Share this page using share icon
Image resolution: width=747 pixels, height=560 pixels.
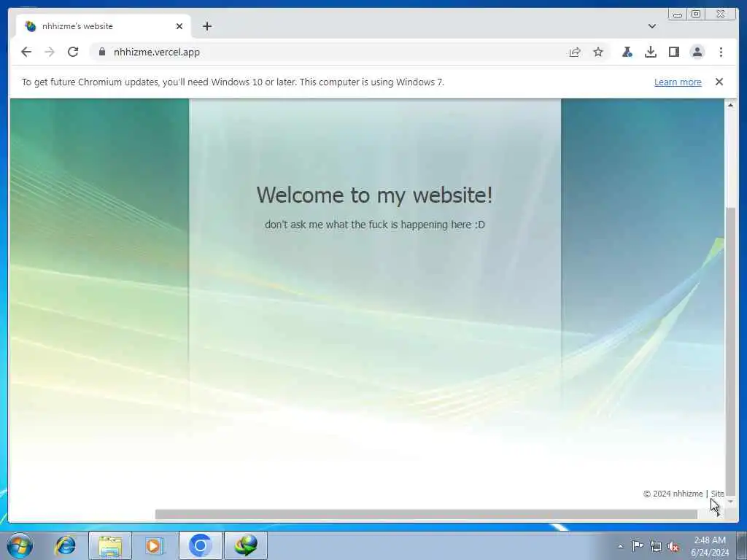tap(575, 52)
